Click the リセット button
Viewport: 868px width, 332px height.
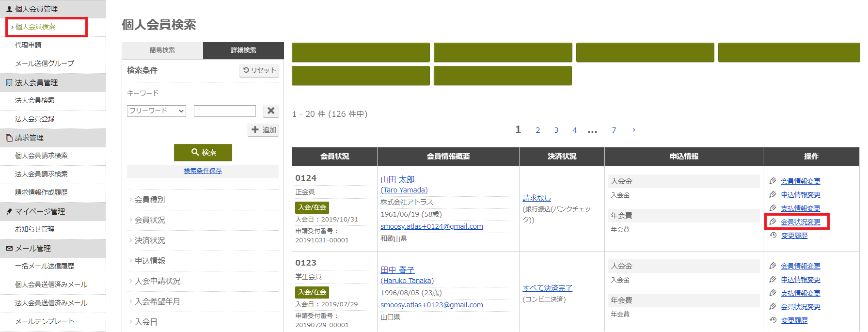point(259,71)
